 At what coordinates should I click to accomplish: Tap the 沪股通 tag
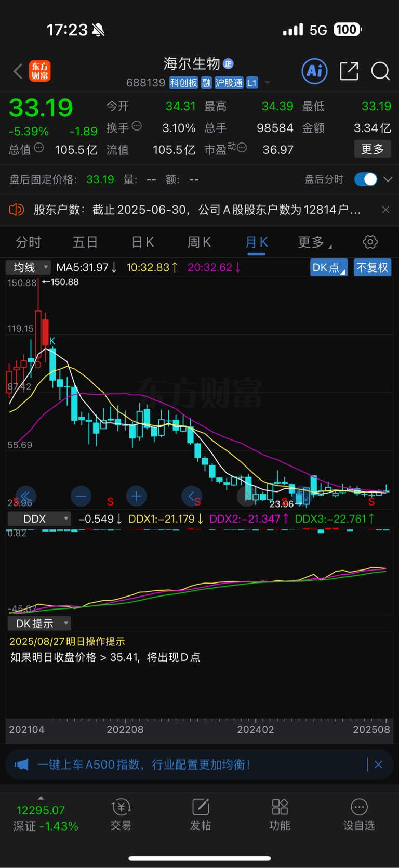tap(229, 83)
